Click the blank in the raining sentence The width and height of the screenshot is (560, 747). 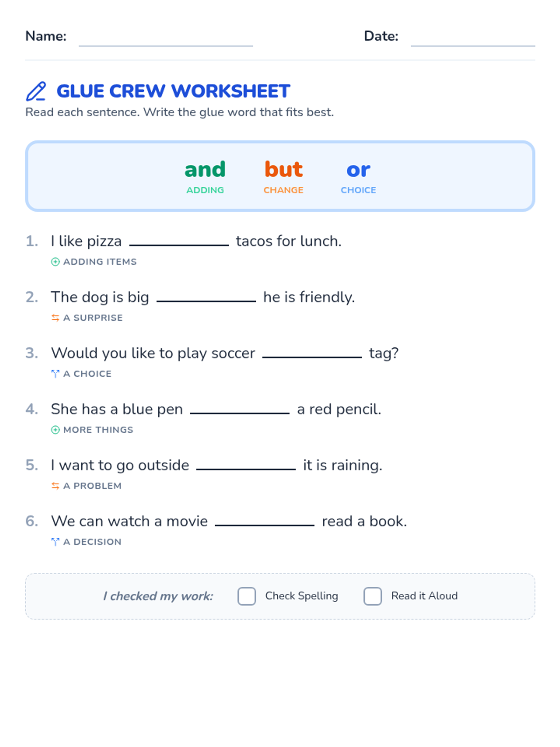click(x=246, y=464)
